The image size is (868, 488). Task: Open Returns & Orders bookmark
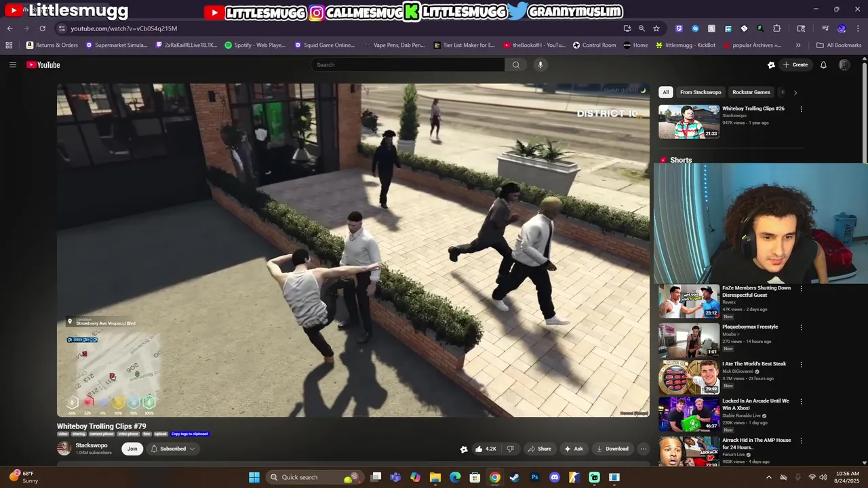(x=52, y=45)
